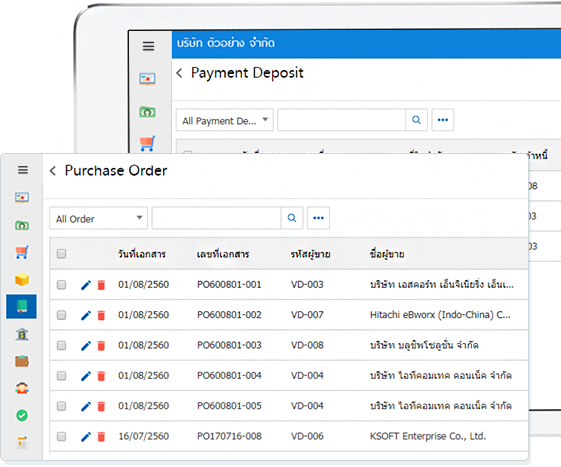Image resolution: width=561 pixels, height=467 pixels.
Task: Check the box for order PO600801-002
Action: coord(62,315)
